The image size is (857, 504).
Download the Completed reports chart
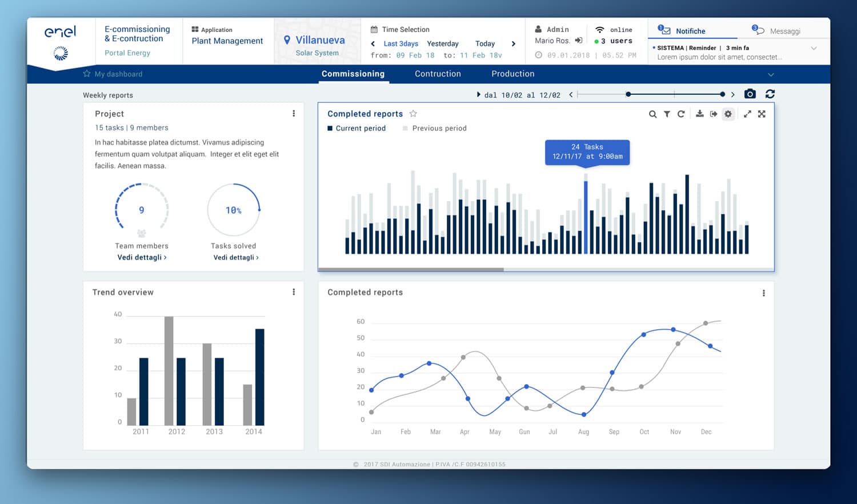699,114
